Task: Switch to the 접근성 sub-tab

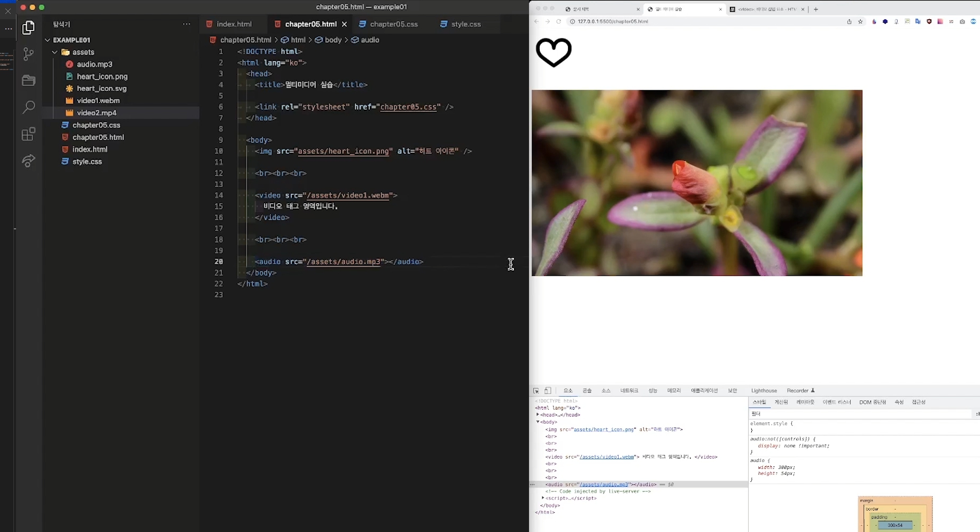Action: [919, 402]
